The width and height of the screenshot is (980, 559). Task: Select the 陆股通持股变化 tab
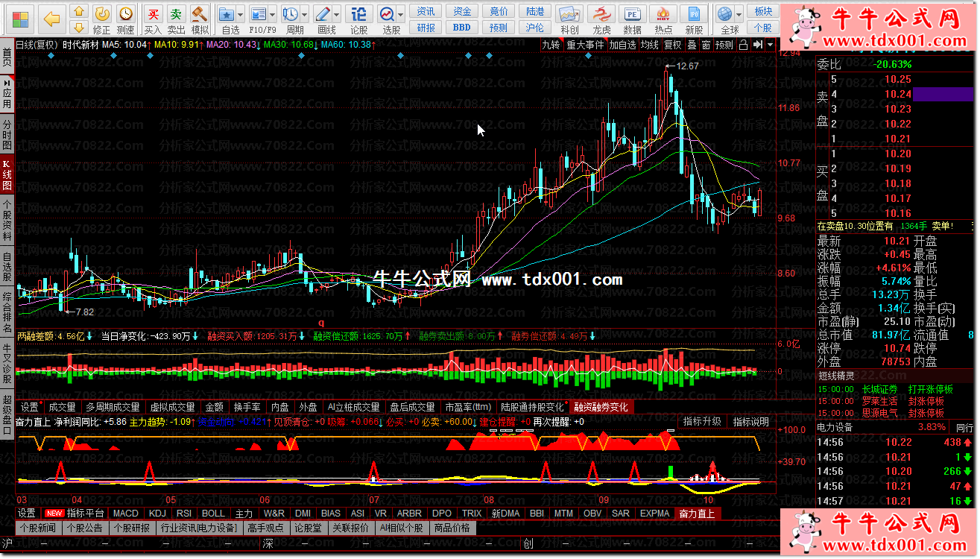tap(532, 408)
